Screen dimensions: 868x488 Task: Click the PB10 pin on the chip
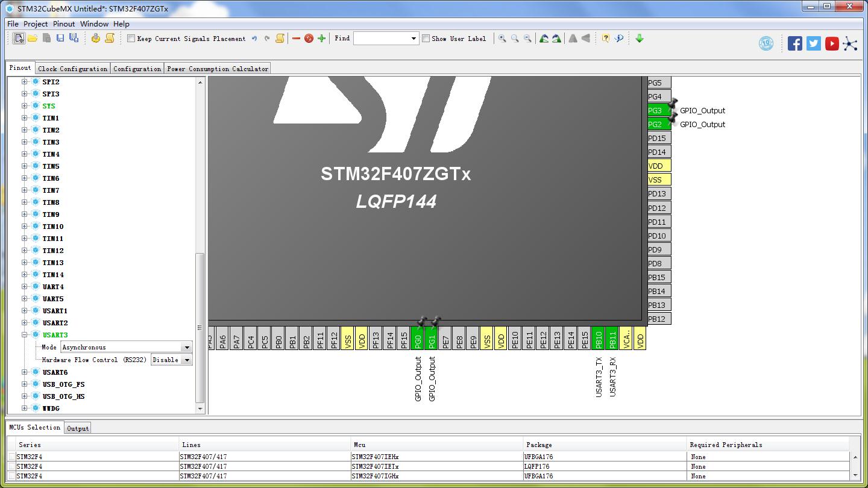coord(599,338)
